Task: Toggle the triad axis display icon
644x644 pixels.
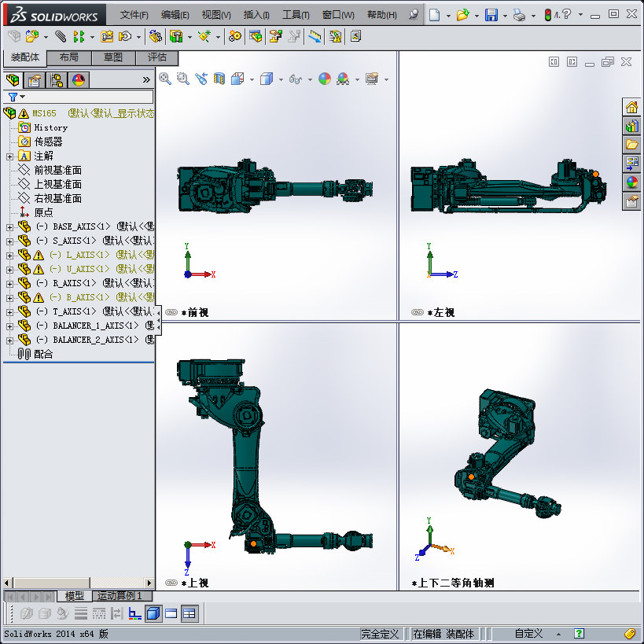Action: coord(134,613)
